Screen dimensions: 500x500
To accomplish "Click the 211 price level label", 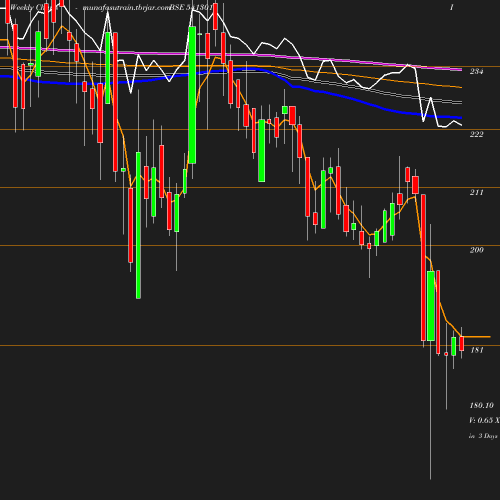I will 476,192.
